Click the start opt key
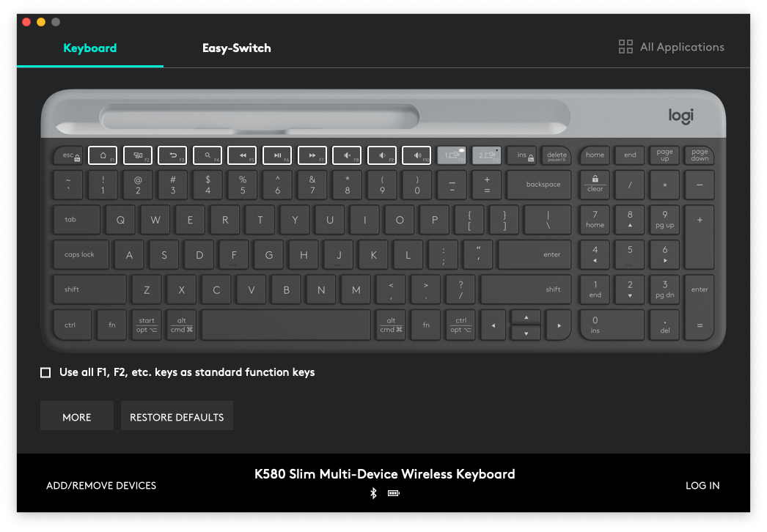 [x=146, y=325]
